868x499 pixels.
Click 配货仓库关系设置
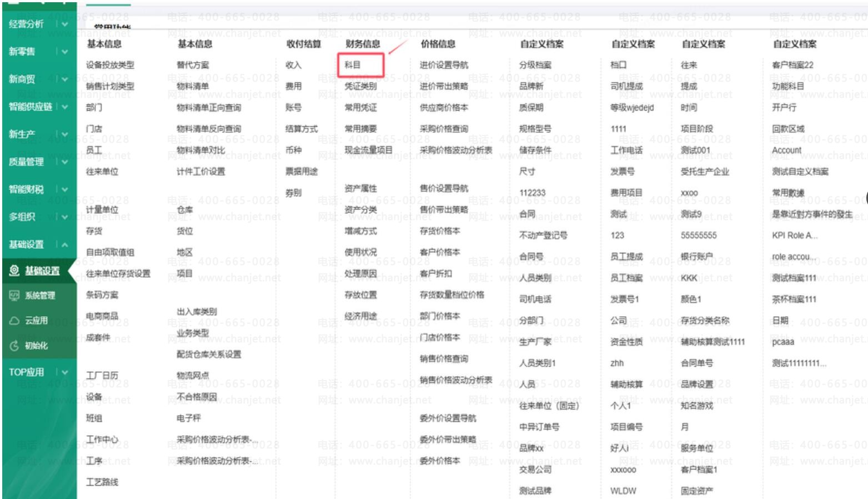[209, 355]
